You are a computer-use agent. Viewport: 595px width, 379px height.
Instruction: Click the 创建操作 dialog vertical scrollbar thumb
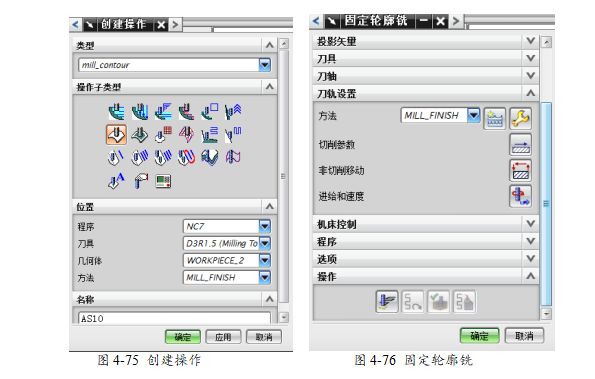coord(283,176)
